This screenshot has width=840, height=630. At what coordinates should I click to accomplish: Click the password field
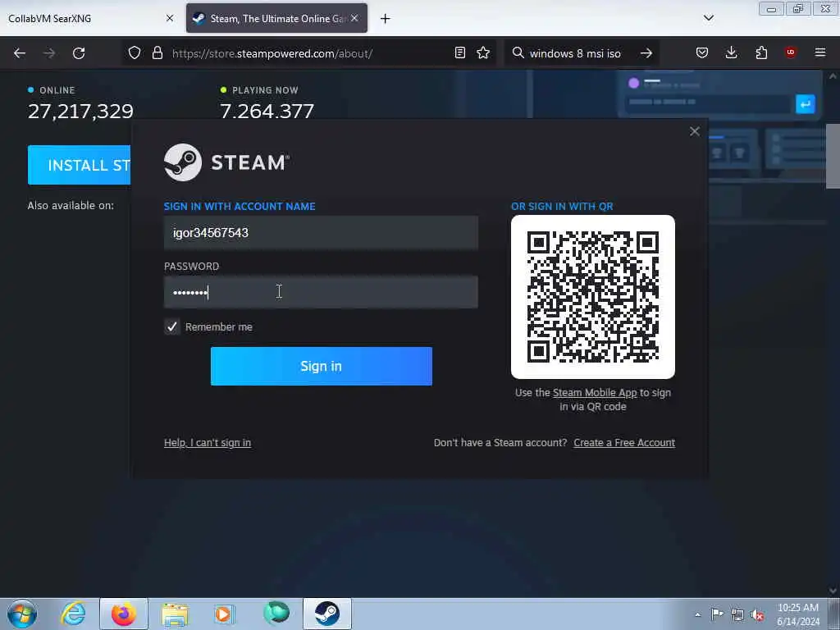pyautogui.click(x=321, y=292)
